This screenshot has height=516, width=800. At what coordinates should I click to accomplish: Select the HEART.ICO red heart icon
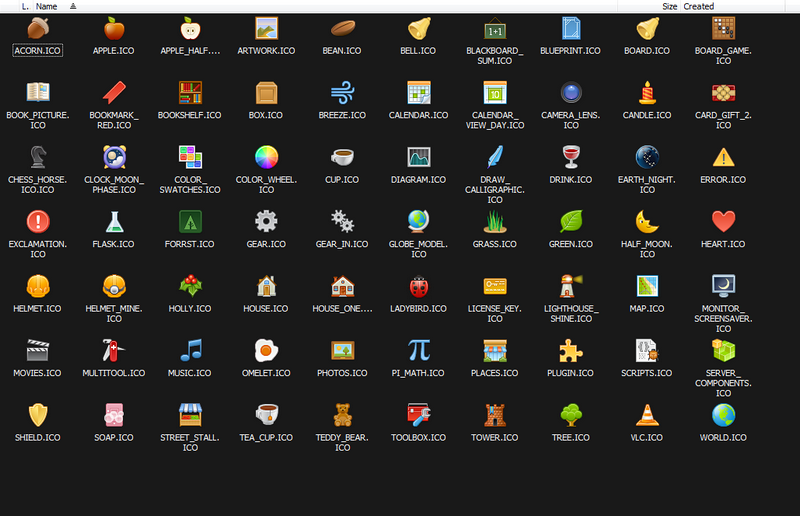(723, 221)
